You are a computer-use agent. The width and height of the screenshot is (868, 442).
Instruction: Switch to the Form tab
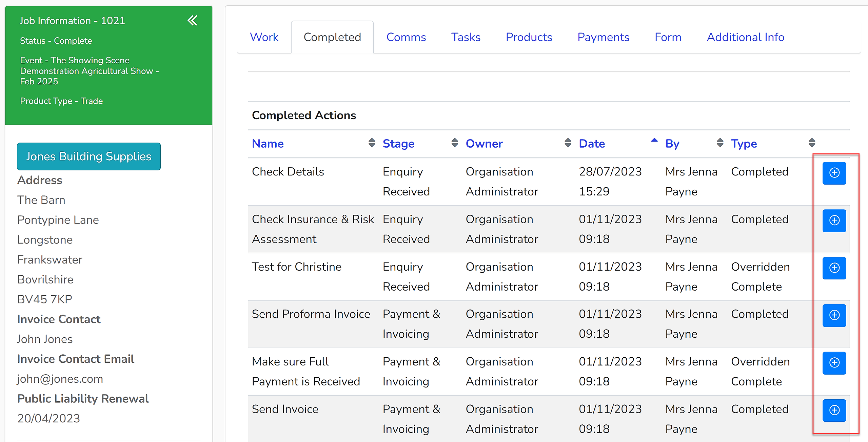668,37
